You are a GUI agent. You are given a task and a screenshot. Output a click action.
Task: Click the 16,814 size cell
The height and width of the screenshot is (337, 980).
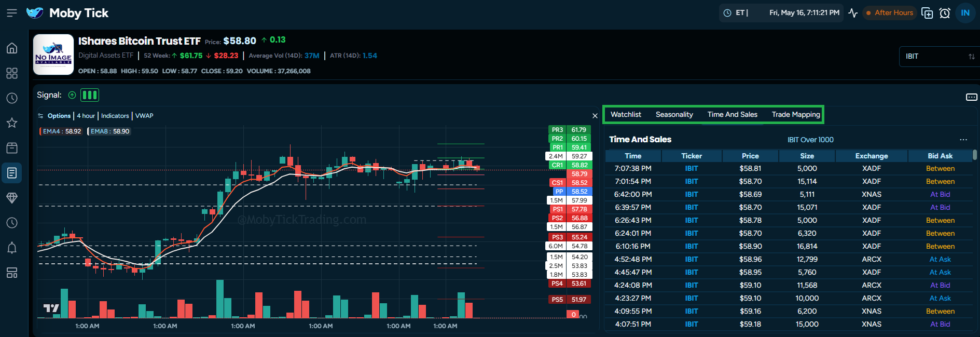coord(807,247)
